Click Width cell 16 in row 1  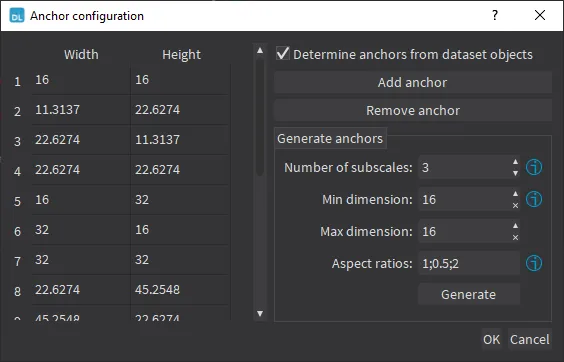(x=81, y=80)
